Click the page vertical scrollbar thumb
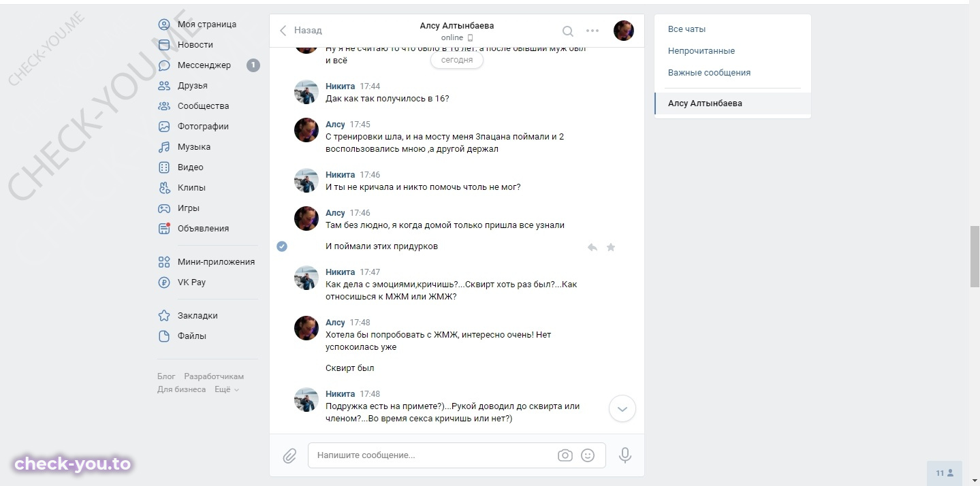This screenshot has width=980, height=486. tap(975, 257)
